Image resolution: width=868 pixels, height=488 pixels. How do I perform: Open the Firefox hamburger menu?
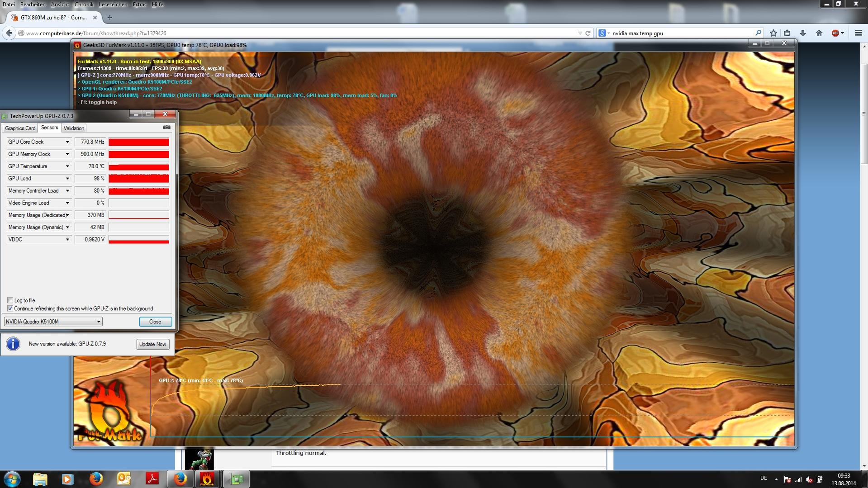coord(859,33)
